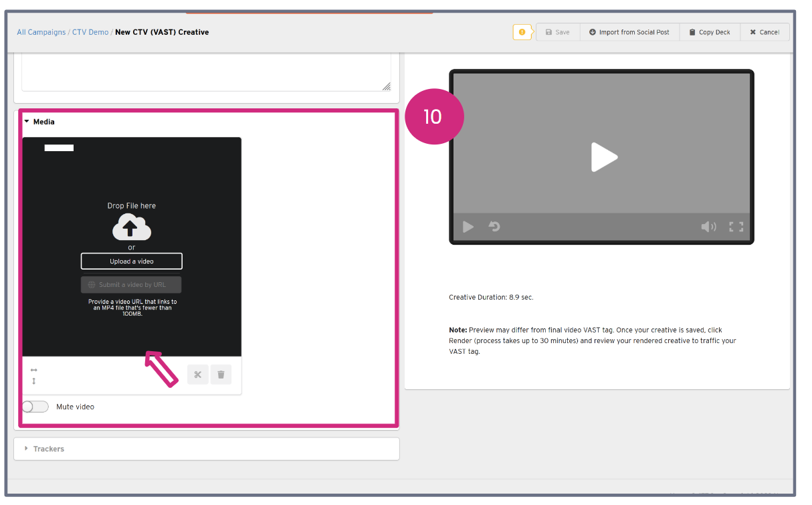Toggle the Mute video switch
This screenshot has width=812, height=505.
tap(35, 407)
